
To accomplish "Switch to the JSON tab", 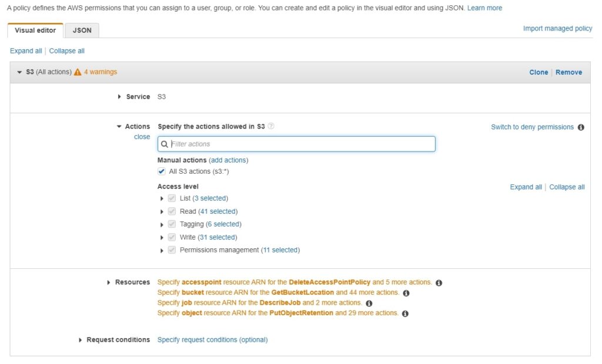I will (x=82, y=30).
